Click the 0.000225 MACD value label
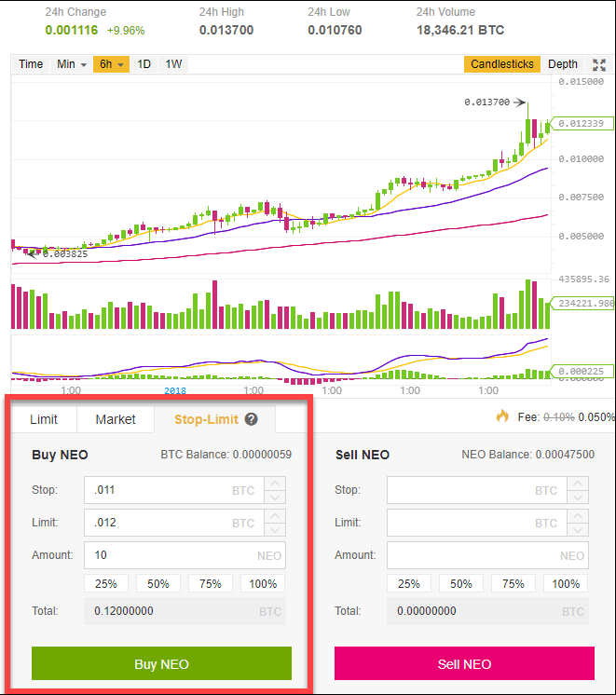 click(582, 372)
